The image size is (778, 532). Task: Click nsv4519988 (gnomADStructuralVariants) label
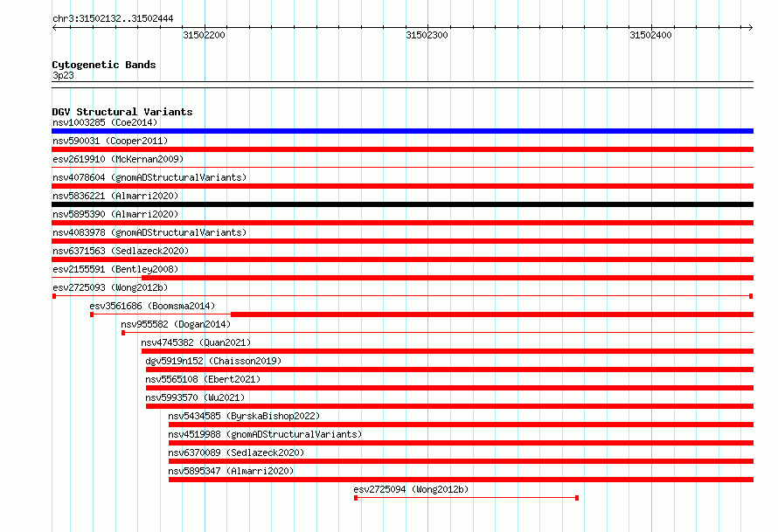(x=265, y=434)
